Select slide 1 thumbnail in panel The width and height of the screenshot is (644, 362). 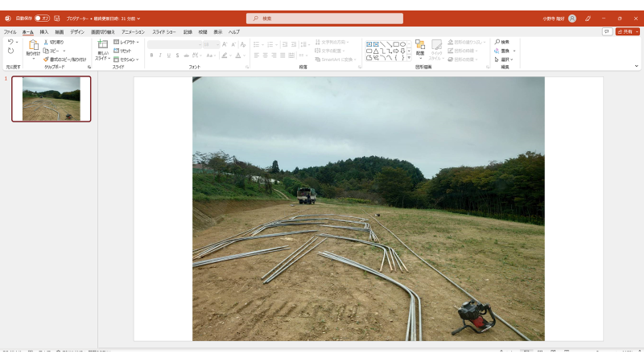[x=52, y=98]
